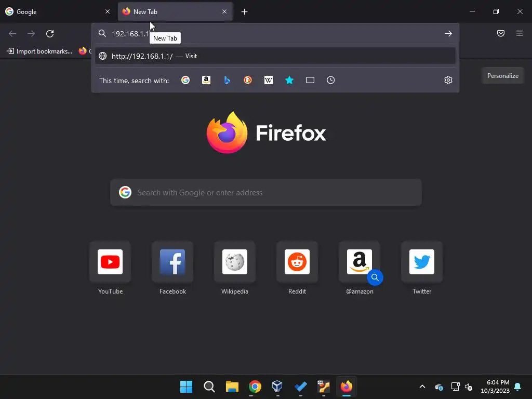Open VirtualBox from the taskbar
Viewport: 532px width, 399px height.
[x=277, y=387]
